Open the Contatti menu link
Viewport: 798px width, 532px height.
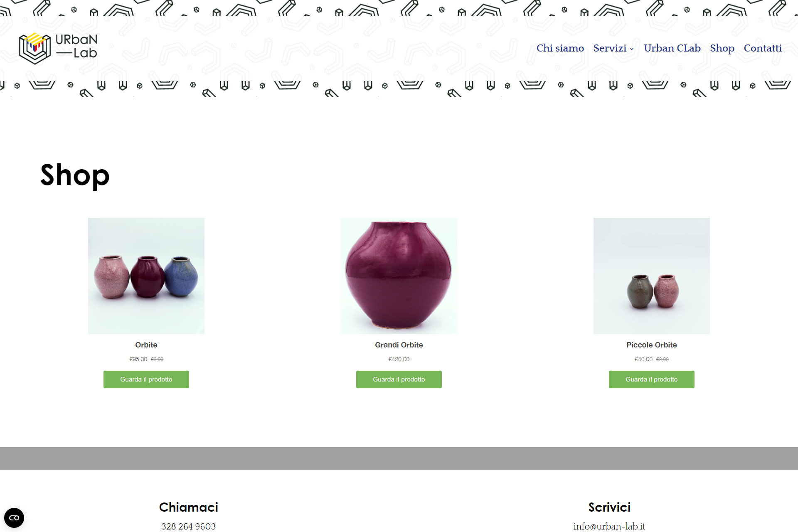[763, 48]
